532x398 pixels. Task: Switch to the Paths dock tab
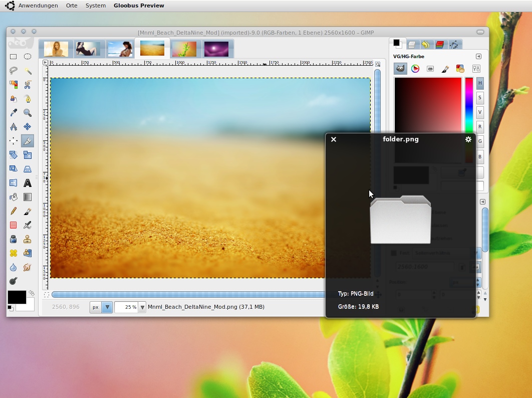click(x=454, y=45)
